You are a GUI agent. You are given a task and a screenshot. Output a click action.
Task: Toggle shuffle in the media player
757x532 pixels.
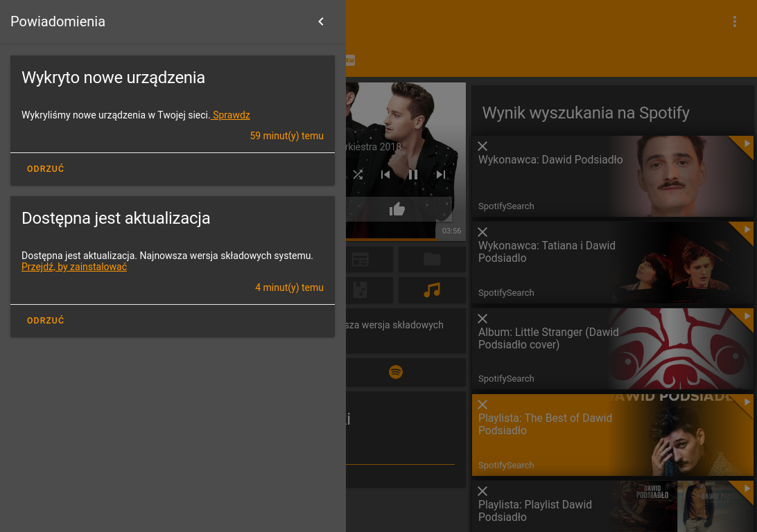(358, 175)
